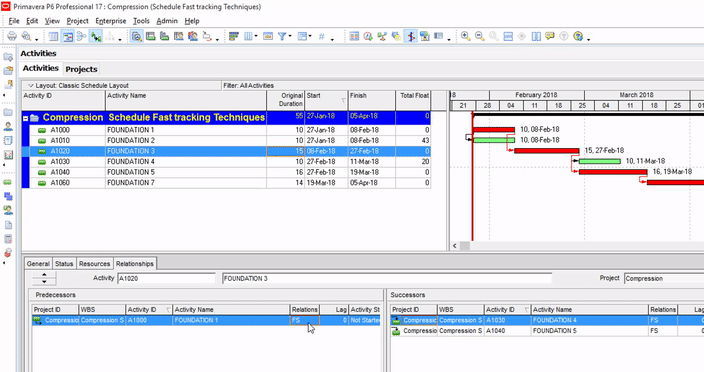The image size is (704, 372).
Task: Click the Level Resources icon
Action: click(x=382, y=36)
